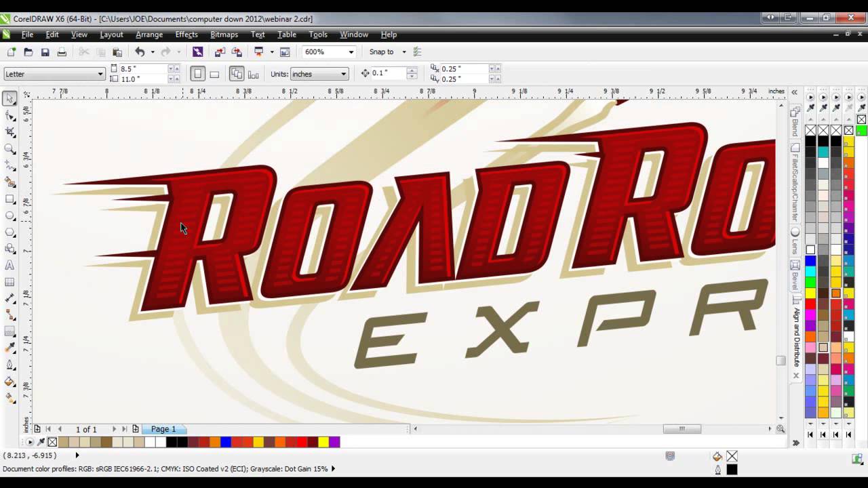
Task: Create a new document
Action: click(x=11, y=52)
